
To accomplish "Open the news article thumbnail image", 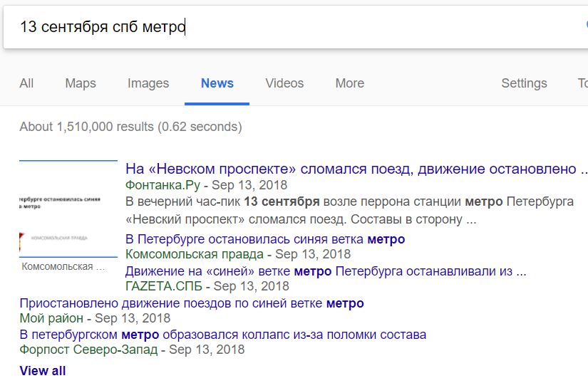I will click(x=68, y=209).
